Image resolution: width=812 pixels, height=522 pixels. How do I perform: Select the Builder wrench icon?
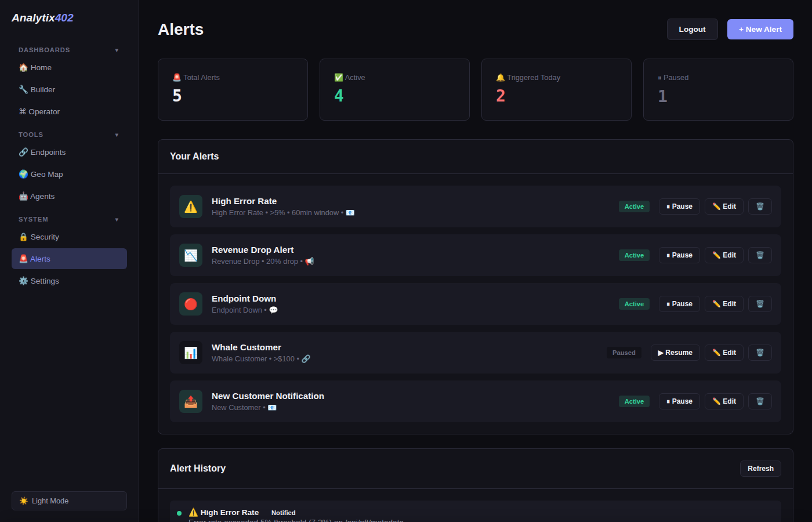point(22,89)
